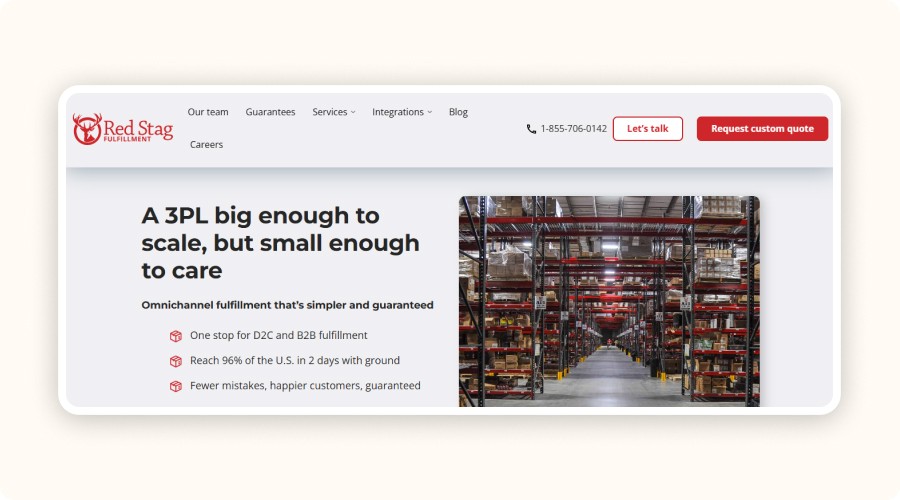Click the headline A 3PL big enough to scale
The image size is (900, 500).
point(280,243)
